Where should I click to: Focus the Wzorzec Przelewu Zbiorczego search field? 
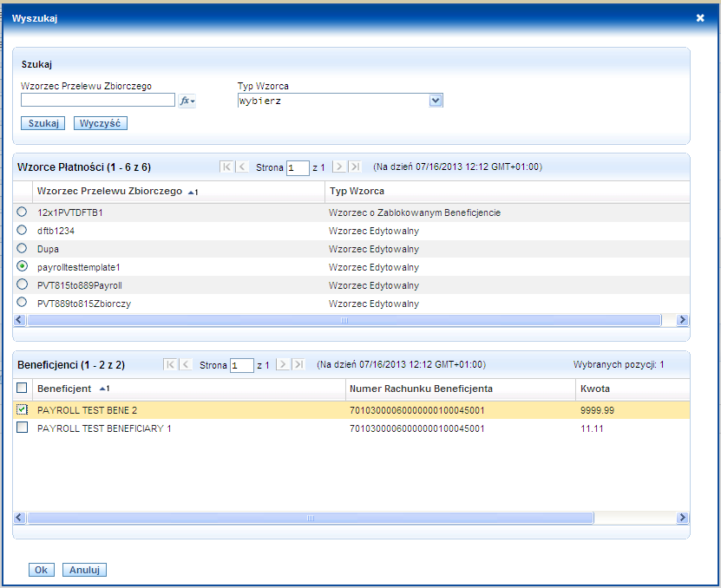(x=98, y=100)
